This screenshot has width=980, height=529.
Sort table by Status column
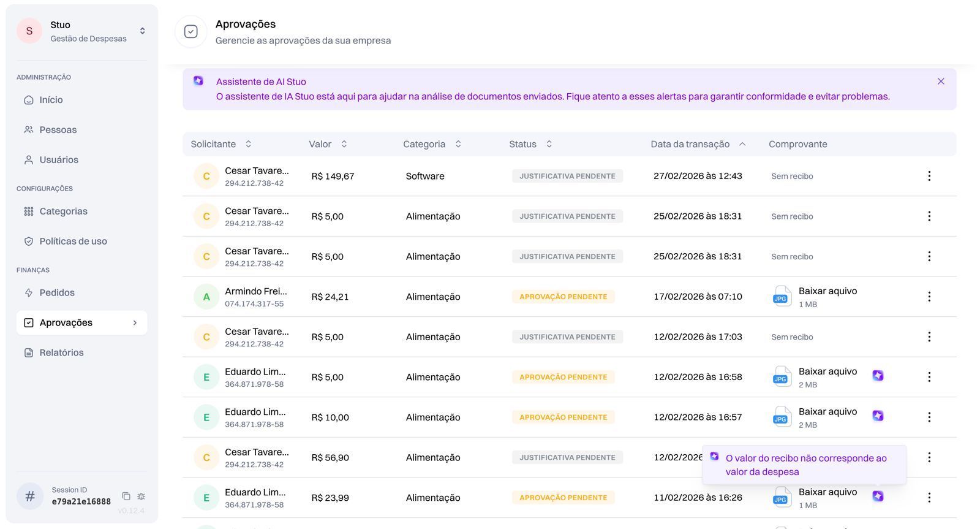coord(549,144)
